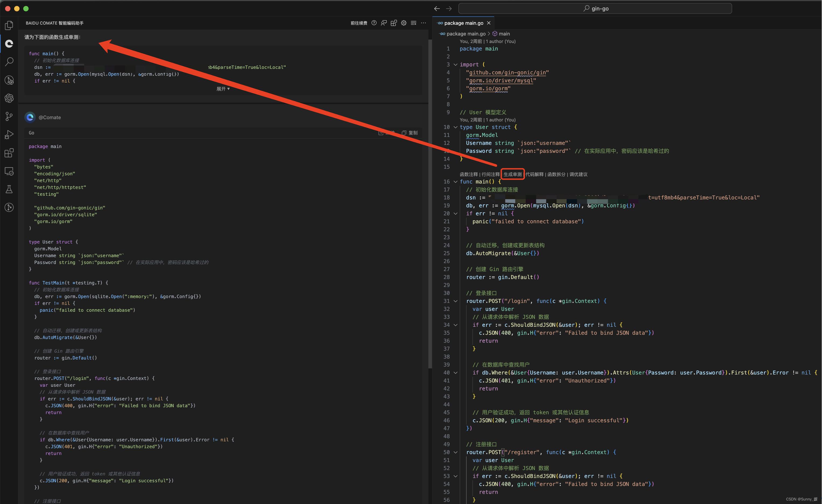Open the Search sidebar view
The image size is (822, 504).
[x=9, y=61]
